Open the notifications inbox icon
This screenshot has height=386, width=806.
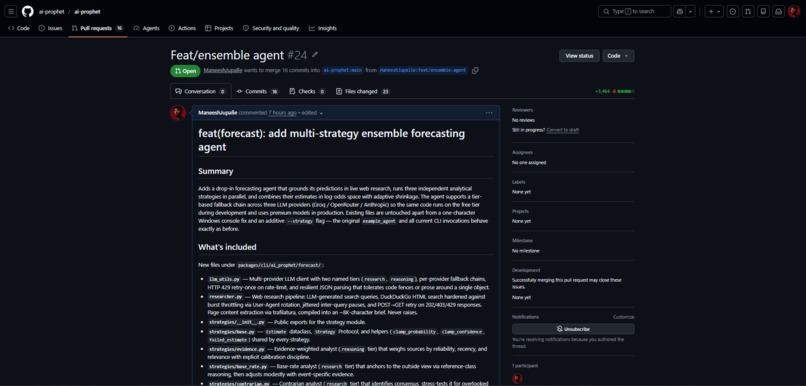779,11
